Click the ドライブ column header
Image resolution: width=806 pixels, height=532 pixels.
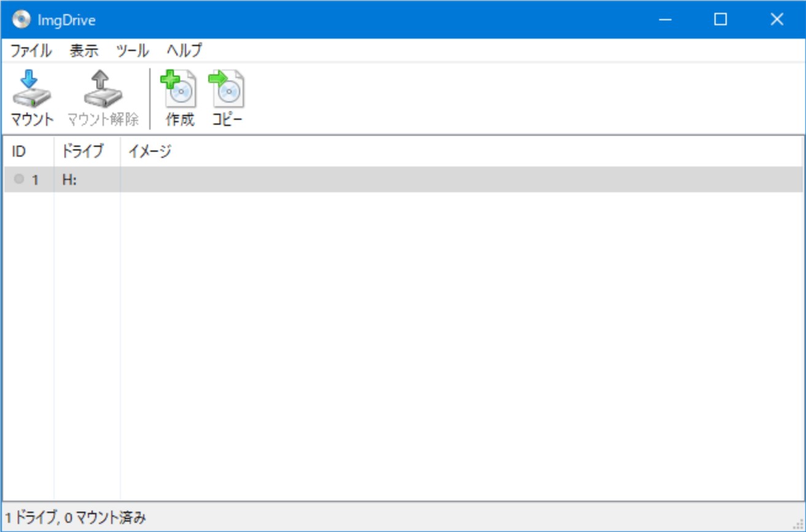pyautogui.click(x=87, y=151)
